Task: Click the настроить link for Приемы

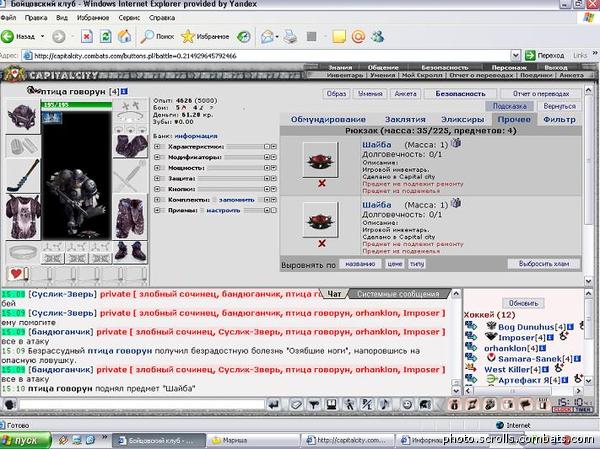Action: coord(223,210)
